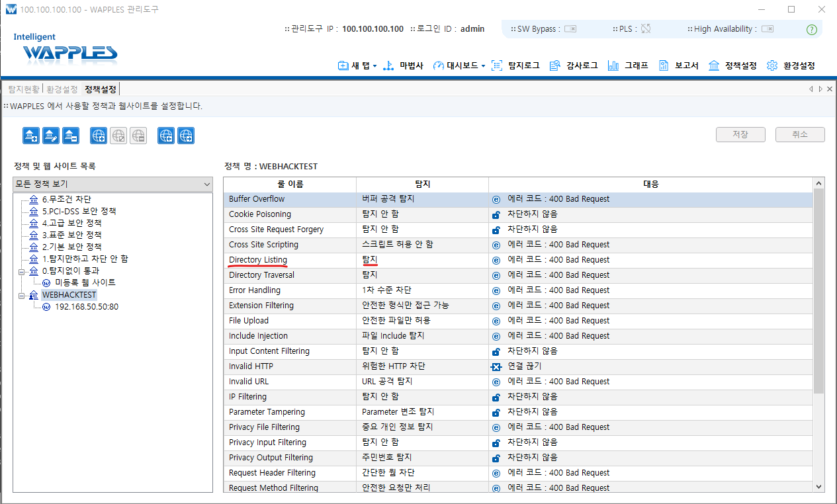Click the edit policy pencil toolbar icon
This screenshot has width=837, height=504.
point(51,136)
